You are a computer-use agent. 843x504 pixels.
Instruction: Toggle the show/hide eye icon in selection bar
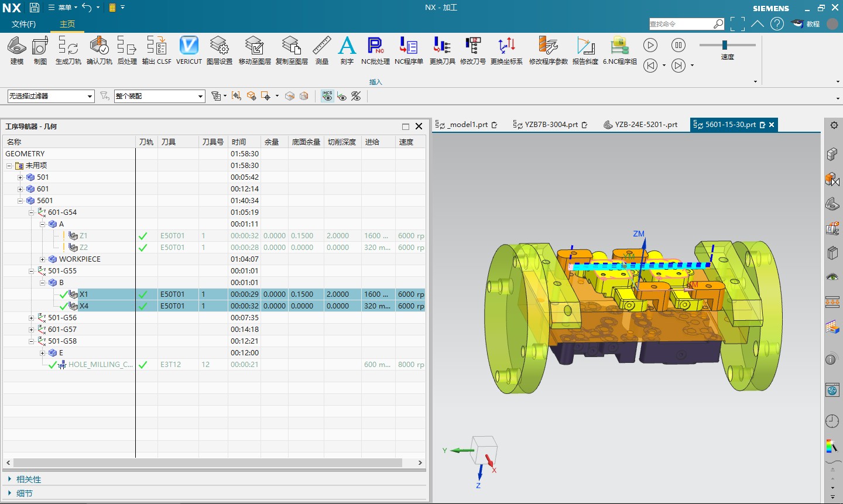[342, 96]
